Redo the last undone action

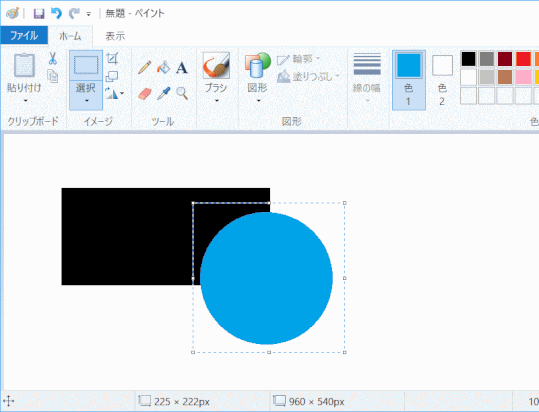click(x=74, y=13)
